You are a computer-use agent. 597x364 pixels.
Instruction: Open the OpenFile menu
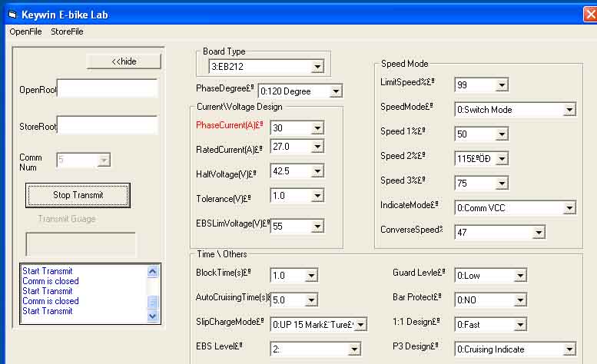(25, 31)
